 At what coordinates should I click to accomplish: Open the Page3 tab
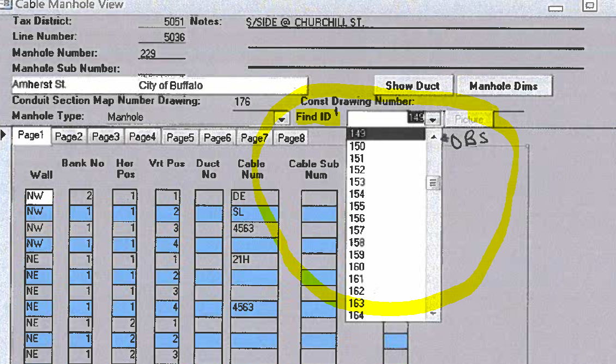click(x=106, y=137)
